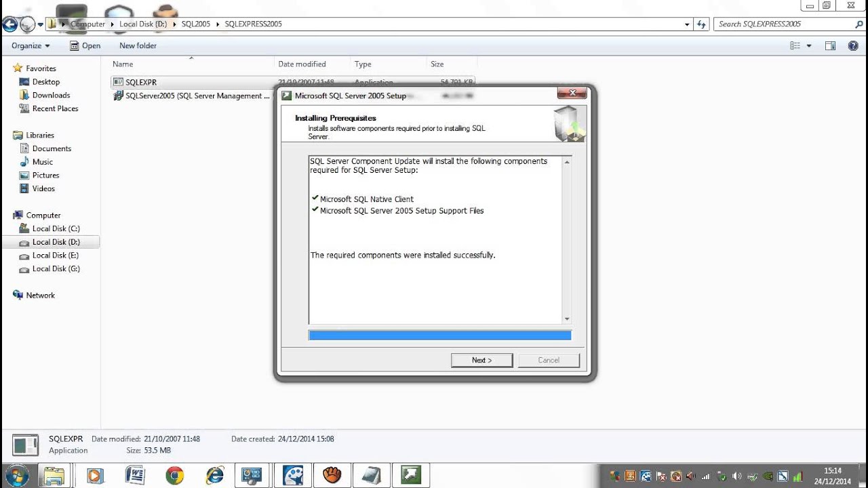Open Explorer help via the question mark icon

pos(853,45)
